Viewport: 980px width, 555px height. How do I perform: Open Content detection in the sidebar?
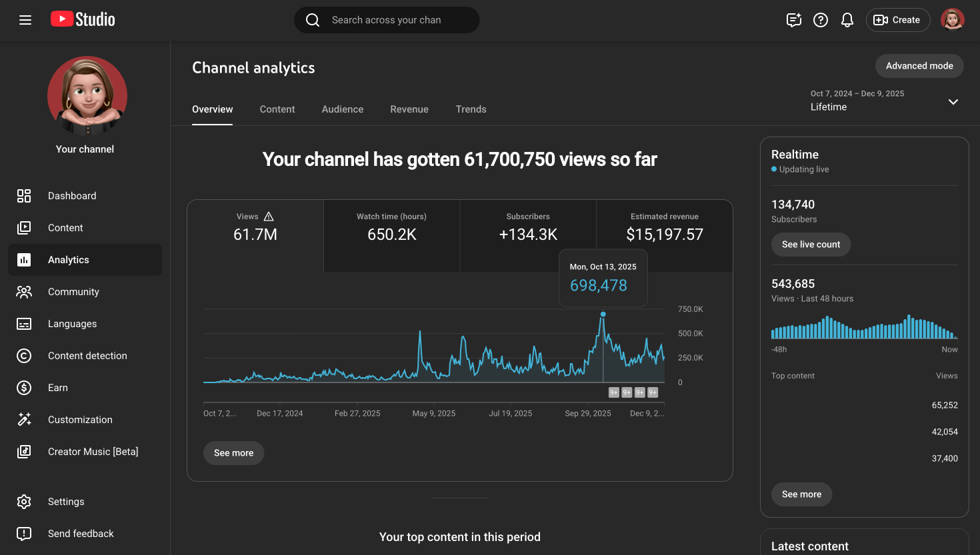[x=87, y=356]
